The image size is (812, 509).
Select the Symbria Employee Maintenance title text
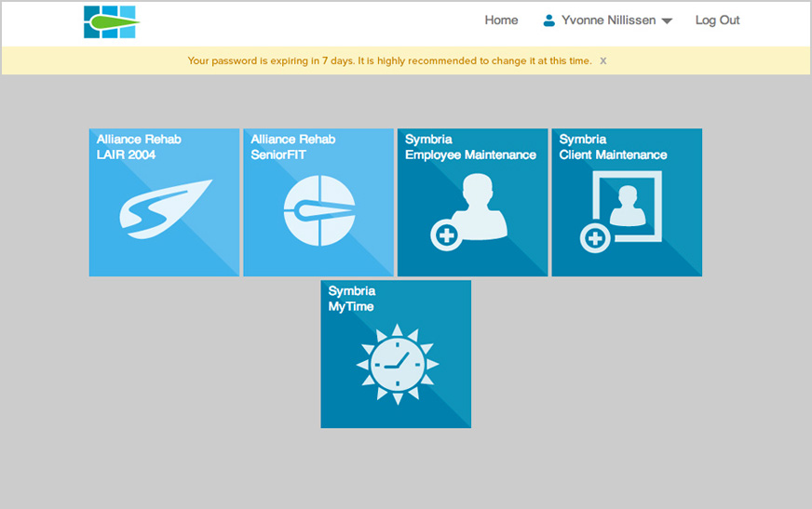point(470,147)
